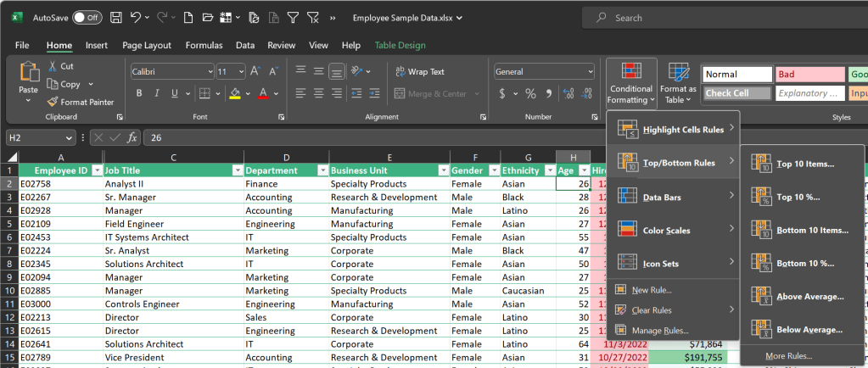868x368 pixels.
Task: Click More Rules at submenu bottom
Action: tap(788, 355)
